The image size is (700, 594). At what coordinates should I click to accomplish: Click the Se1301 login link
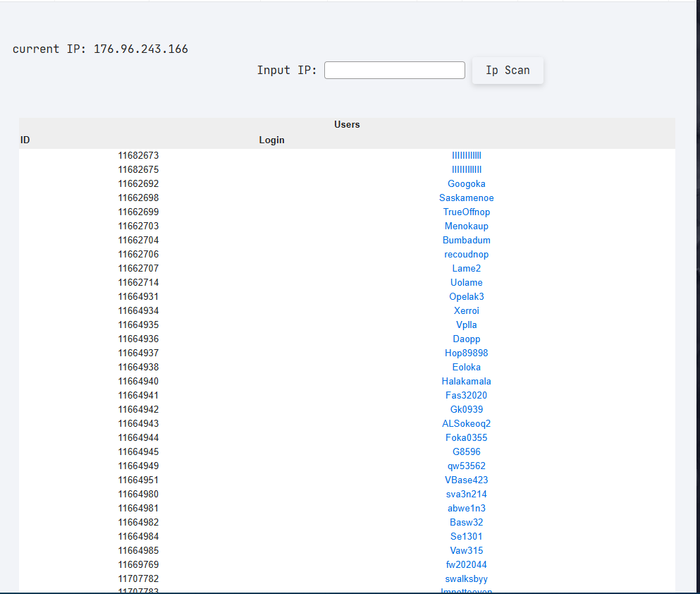click(x=467, y=536)
